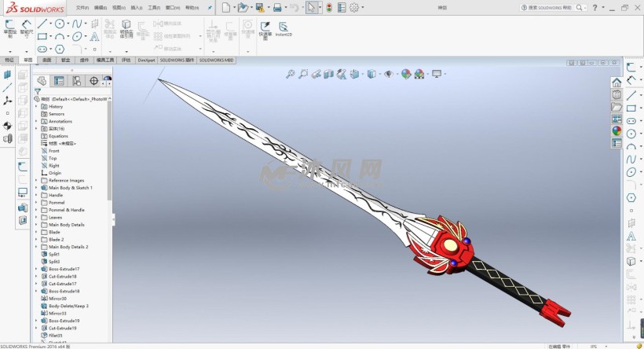Click the Apply Scene icon

[x=419, y=74]
